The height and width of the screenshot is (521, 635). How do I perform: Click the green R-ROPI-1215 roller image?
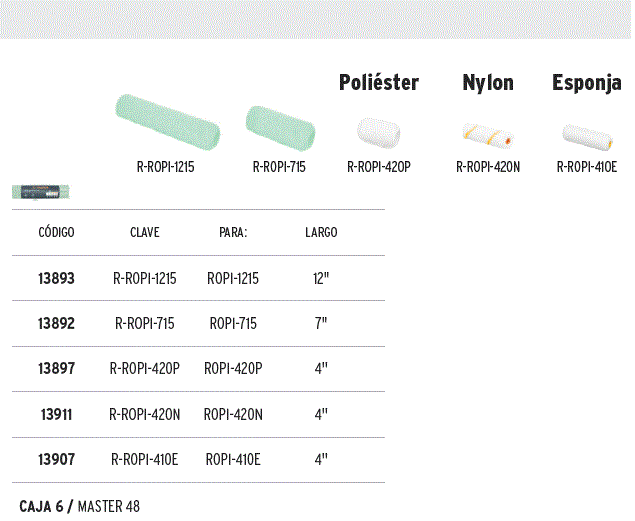[168, 122]
